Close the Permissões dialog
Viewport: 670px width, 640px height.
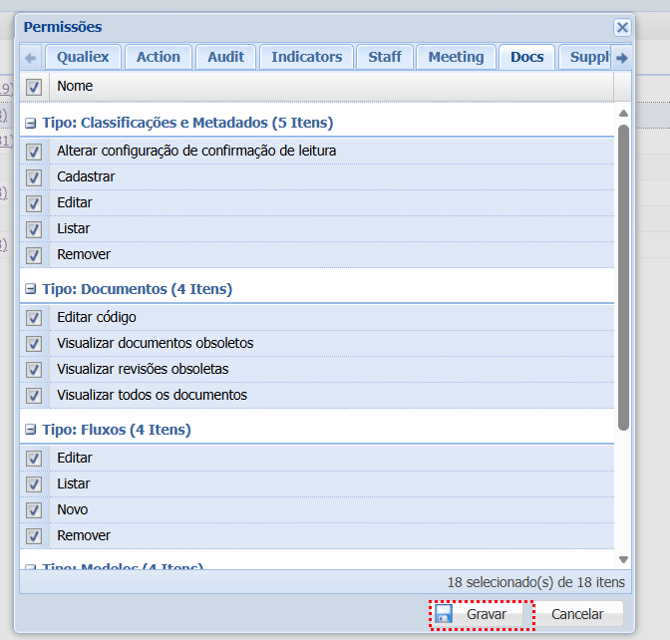pyautogui.click(x=622, y=27)
